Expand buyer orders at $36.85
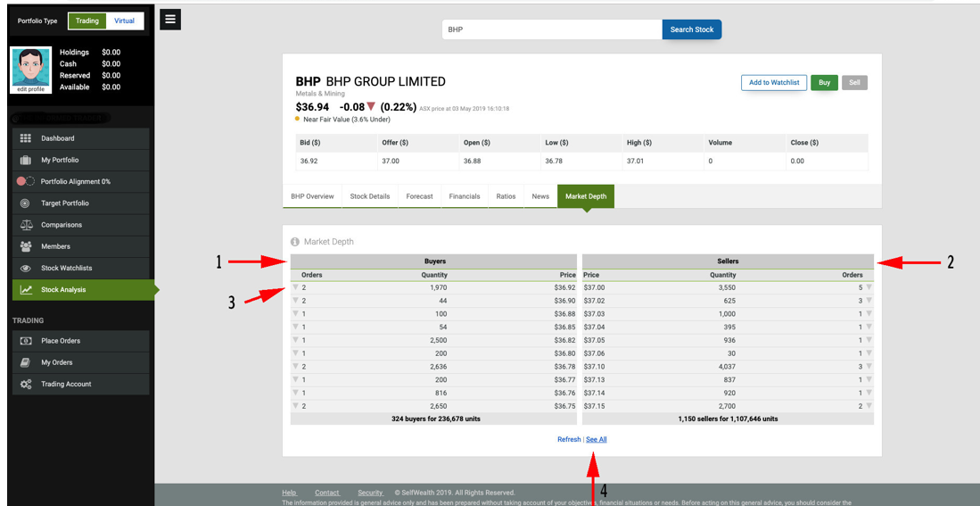The width and height of the screenshot is (980, 506). 296,328
